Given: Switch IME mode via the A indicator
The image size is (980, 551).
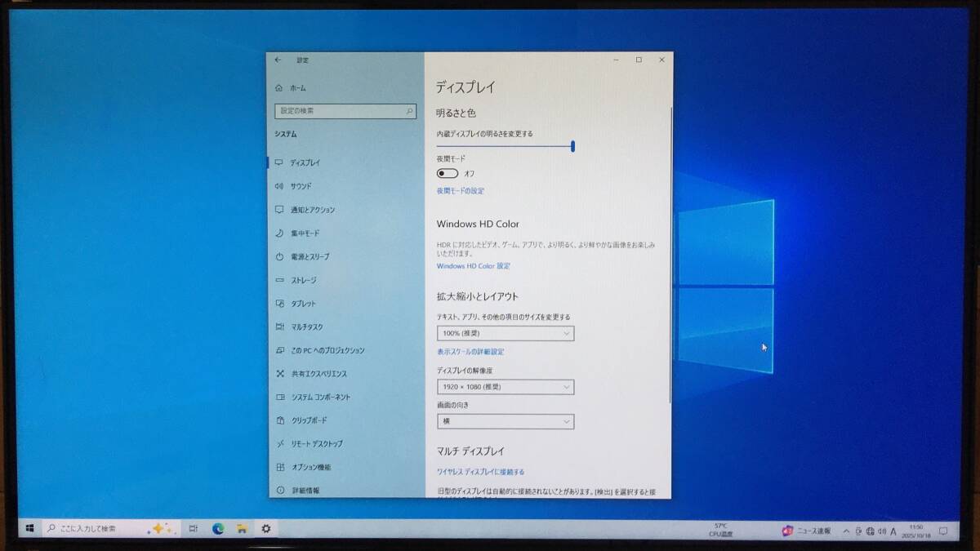Looking at the screenshot, I should [x=893, y=531].
